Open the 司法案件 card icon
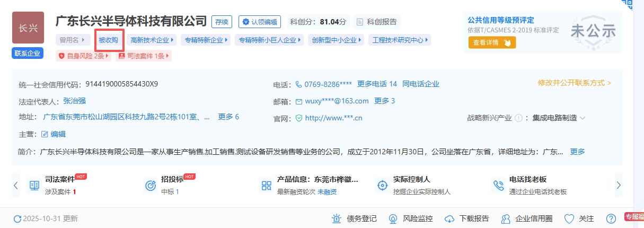644x228 pixels. tap(34, 186)
